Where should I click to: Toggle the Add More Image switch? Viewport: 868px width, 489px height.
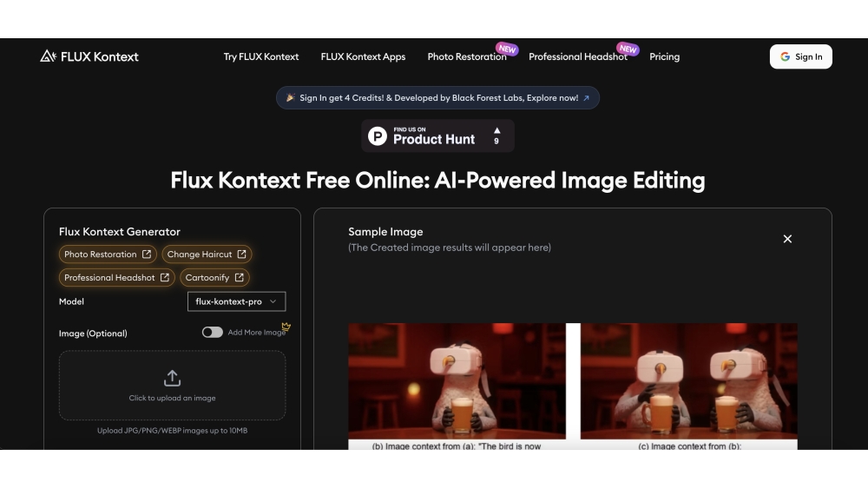pyautogui.click(x=212, y=333)
